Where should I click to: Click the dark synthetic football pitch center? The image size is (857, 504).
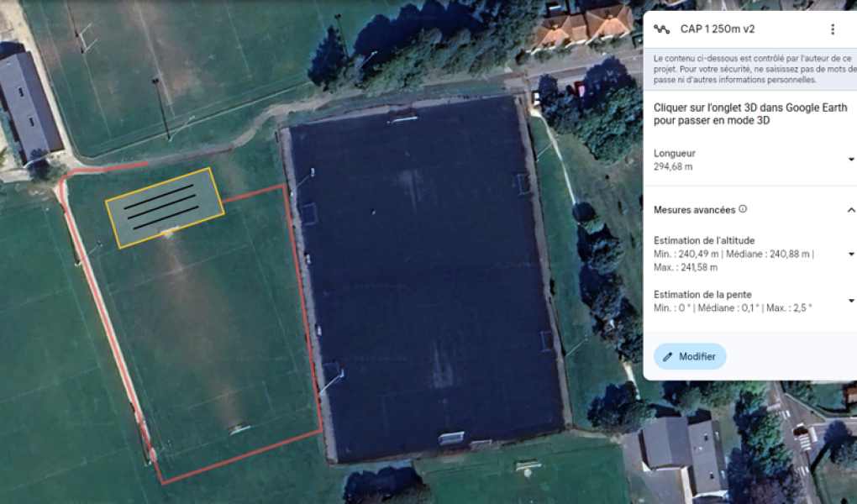424,279
